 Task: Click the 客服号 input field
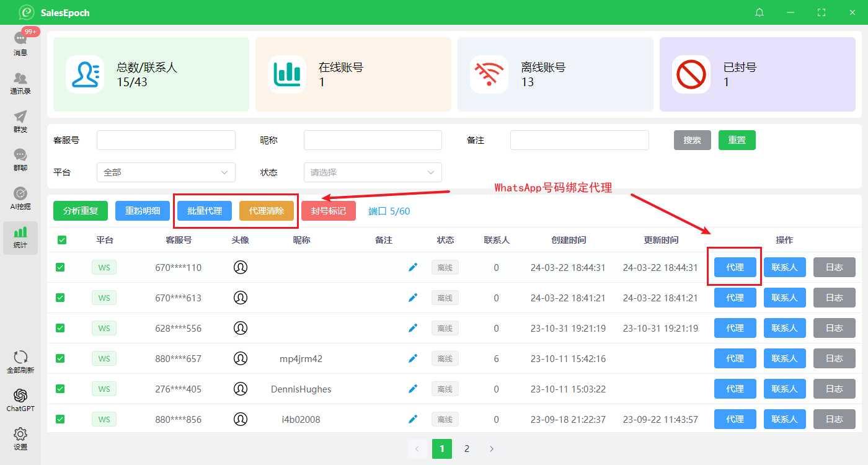[x=166, y=140]
